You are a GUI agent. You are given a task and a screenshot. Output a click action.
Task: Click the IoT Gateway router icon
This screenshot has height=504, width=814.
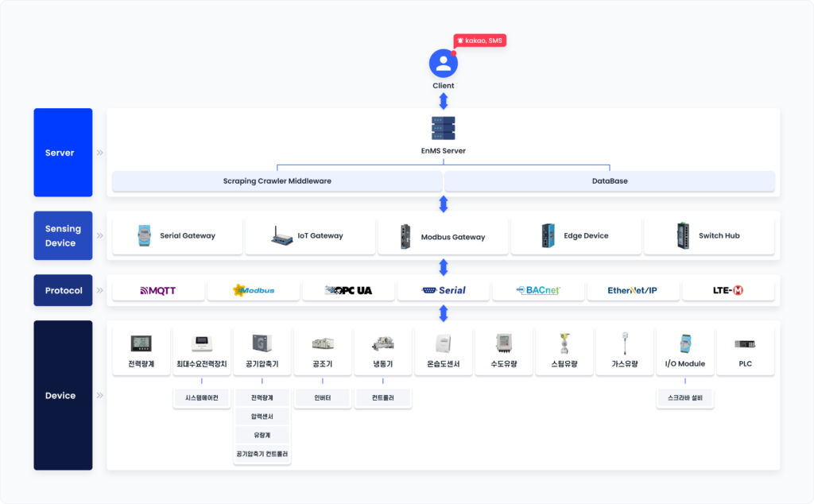[x=282, y=236]
